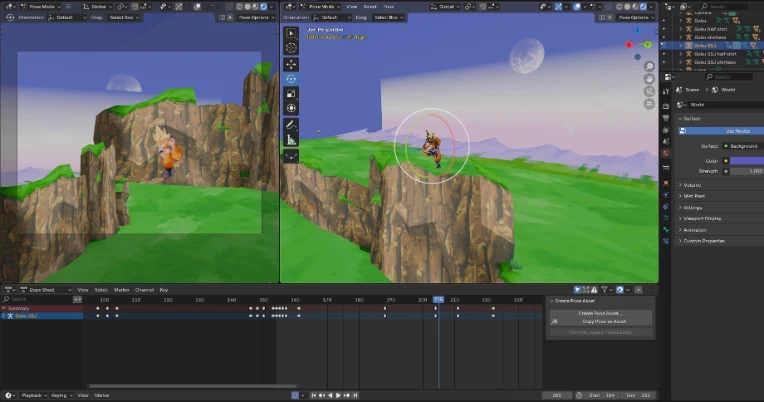Image resolution: width=764 pixels, height=402 pixels.
Task: Select the Transform tool in the toolbar
Action: click(291, 108)
